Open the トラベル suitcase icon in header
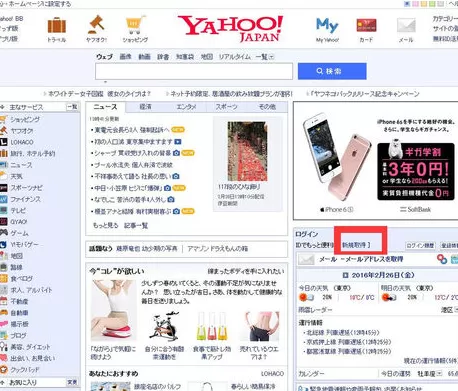 point(57,25)
